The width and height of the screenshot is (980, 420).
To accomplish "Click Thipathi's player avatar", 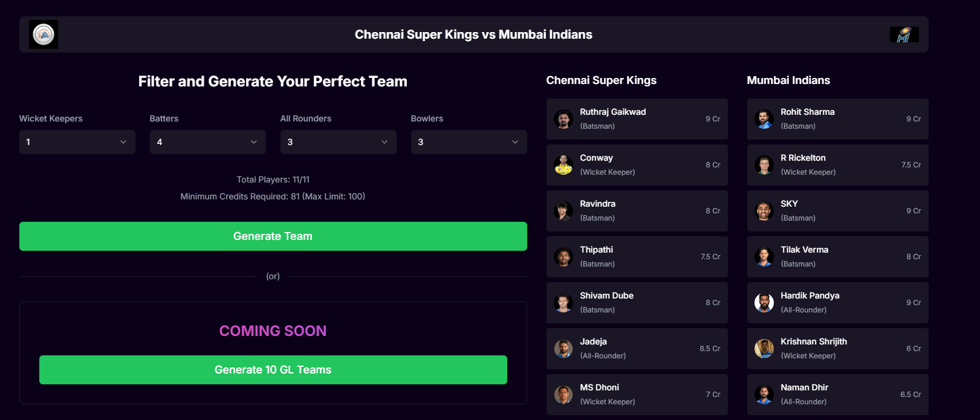I will (x=563, y=257).
